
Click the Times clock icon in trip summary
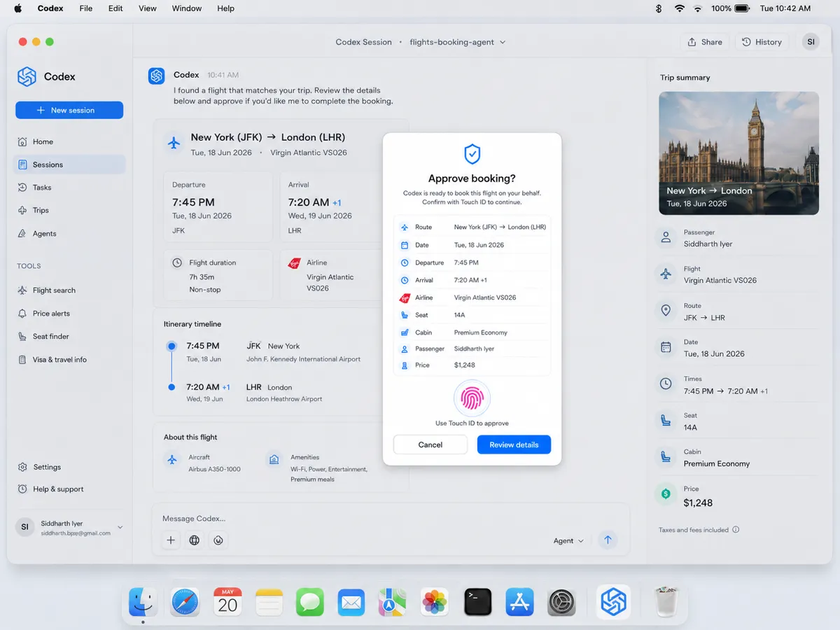click(x=666, y=384)
